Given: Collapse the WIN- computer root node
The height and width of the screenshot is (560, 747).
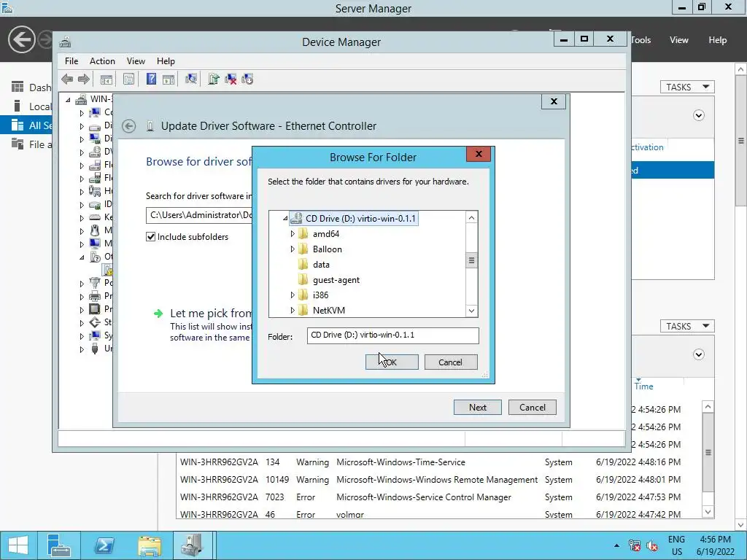Looking at the screenshot, I should [x=68, y=99].
